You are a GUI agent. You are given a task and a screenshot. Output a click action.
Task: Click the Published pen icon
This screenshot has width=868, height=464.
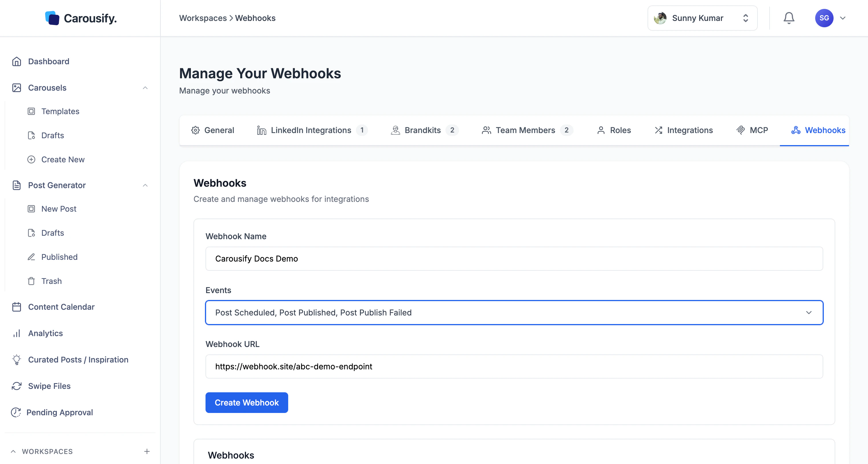coord(31,257)
